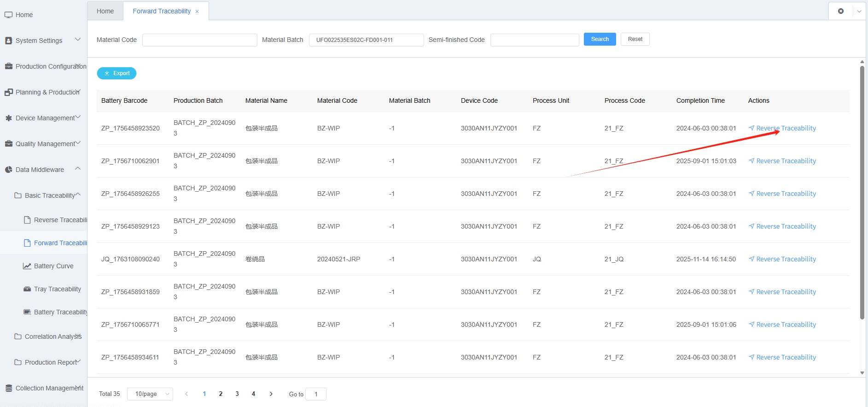This screenshot has height=407, width=868.
Task: Click the vertical scrollbar of the table
Action: click(x=862, y=193)
